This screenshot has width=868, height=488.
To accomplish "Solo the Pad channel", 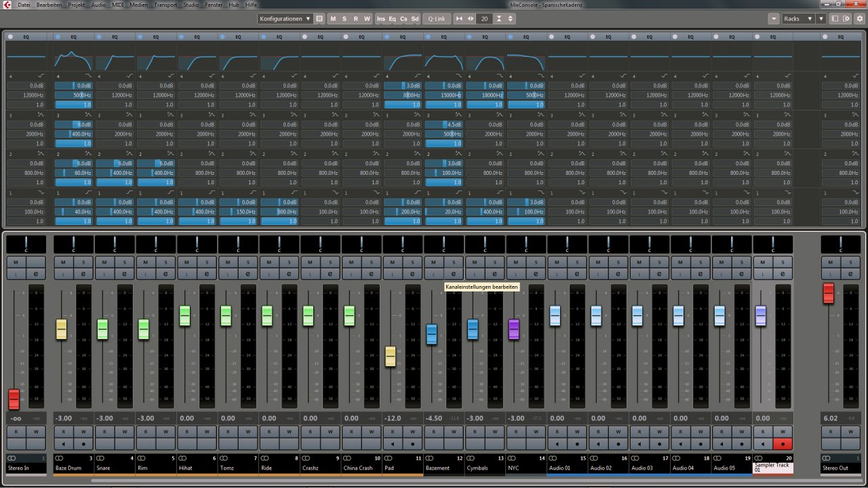I will point(412,262).
